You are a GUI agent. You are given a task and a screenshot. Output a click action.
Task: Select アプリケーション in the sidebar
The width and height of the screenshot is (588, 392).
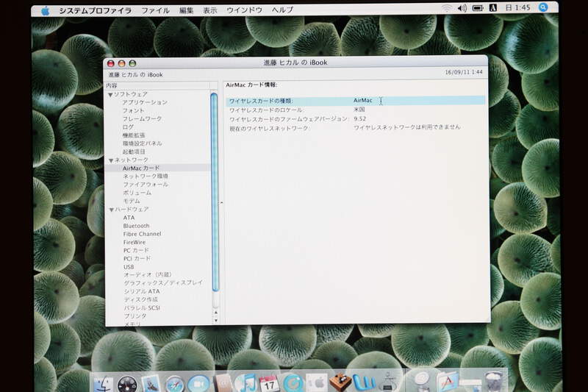pos(145,102)
